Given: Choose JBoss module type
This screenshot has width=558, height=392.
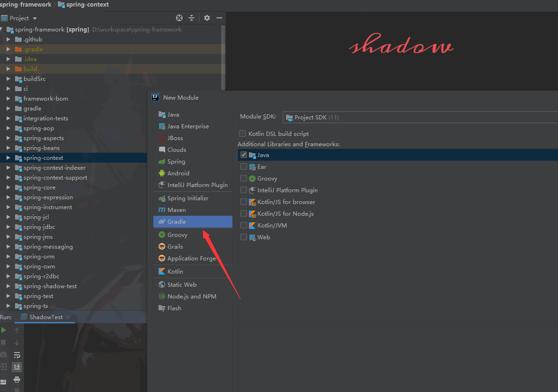Looking at the screenshot, I should (193, 138).
